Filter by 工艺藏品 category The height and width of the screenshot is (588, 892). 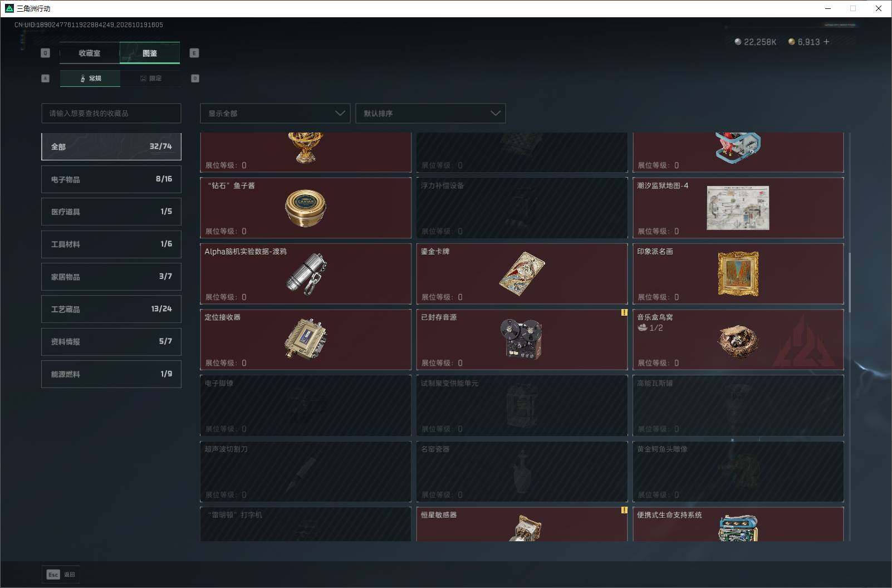point(111,309)
